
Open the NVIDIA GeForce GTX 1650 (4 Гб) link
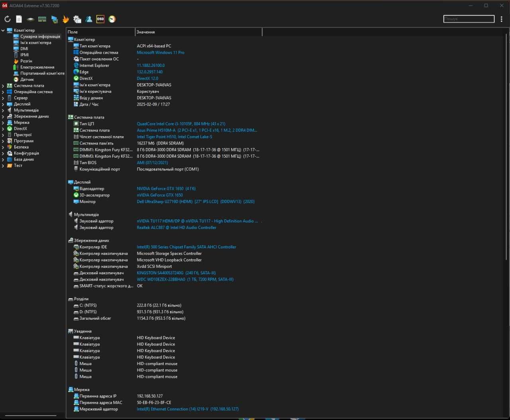click(166, 189)
